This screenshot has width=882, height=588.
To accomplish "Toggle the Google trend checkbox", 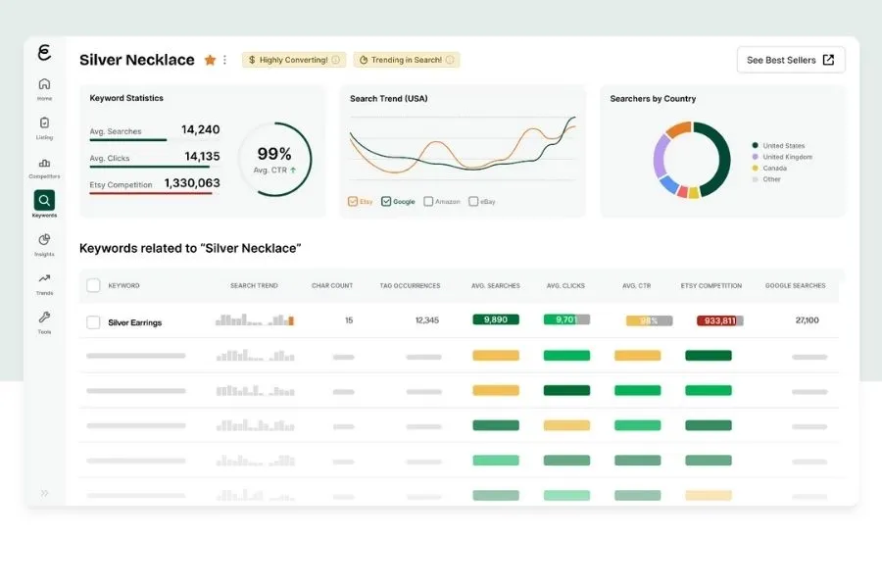I will (386, 202).
